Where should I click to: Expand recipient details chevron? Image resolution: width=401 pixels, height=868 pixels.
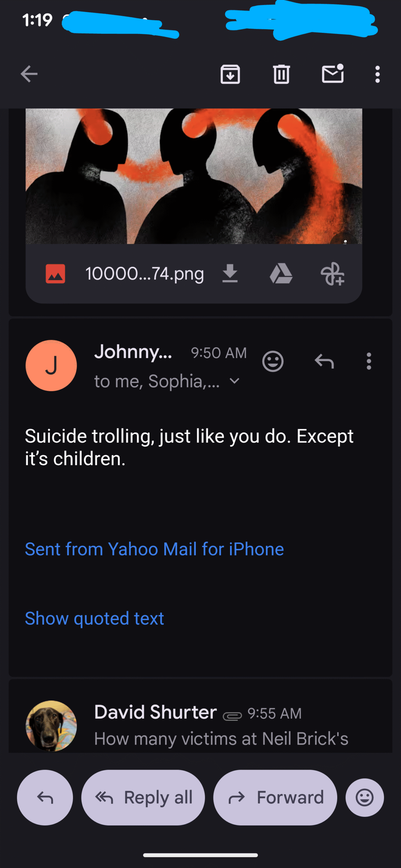234,381
